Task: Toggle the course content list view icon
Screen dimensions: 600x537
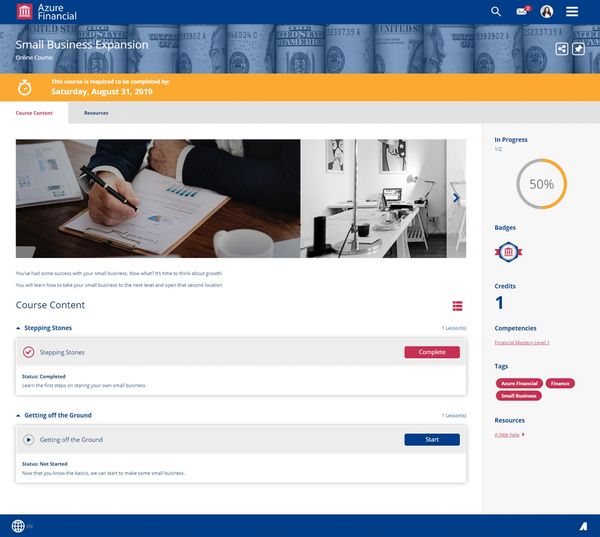Action: coord(457,306)
